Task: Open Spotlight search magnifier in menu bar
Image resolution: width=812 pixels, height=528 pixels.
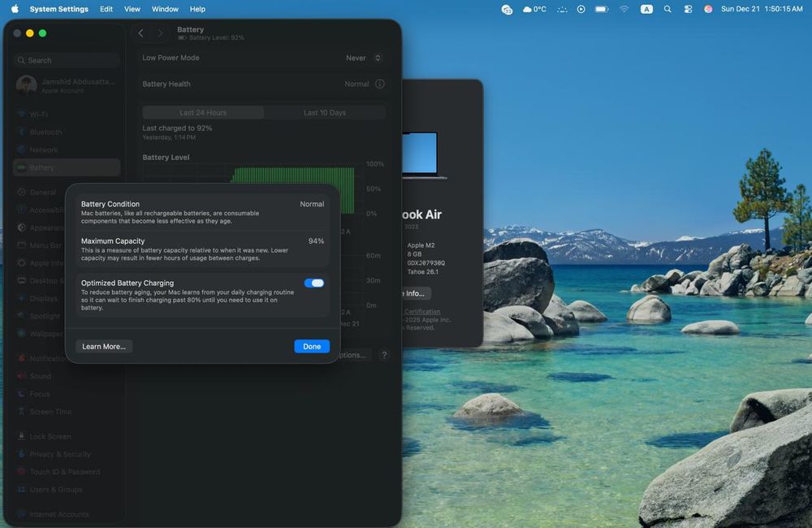Action: tap(667, 9)
